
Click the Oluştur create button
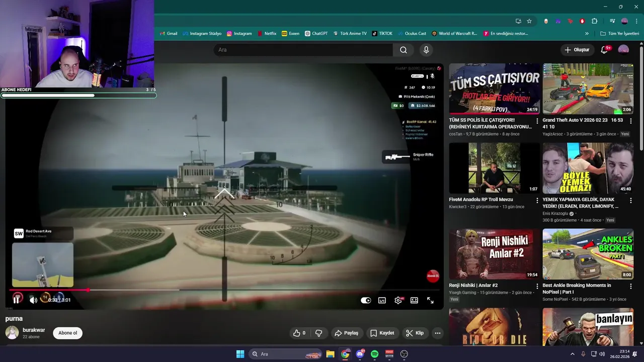coord(577,50)
